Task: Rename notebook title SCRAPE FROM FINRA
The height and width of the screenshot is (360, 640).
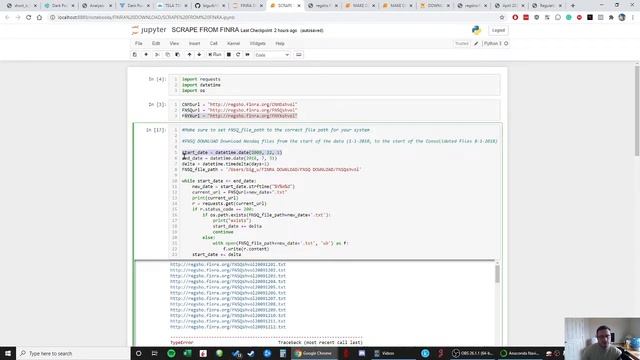Action: point(205,30)
